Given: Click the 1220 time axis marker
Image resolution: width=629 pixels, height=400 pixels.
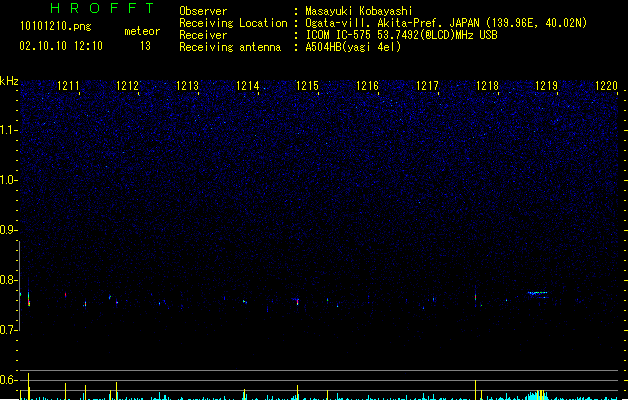Looking at the screenshot, I should 606,86.
